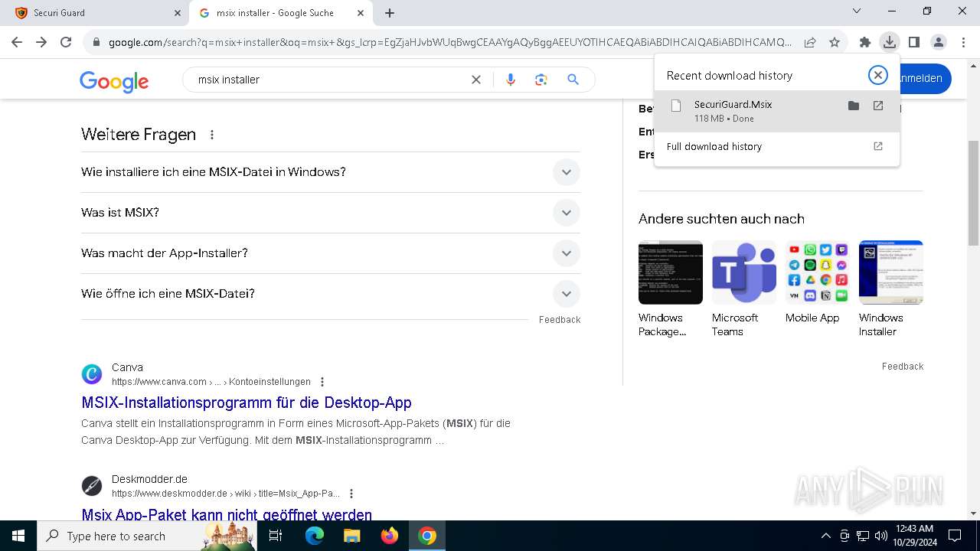980x551 pixels.
Task: Click Canva site favicon
Action: (x=92, y=374)
